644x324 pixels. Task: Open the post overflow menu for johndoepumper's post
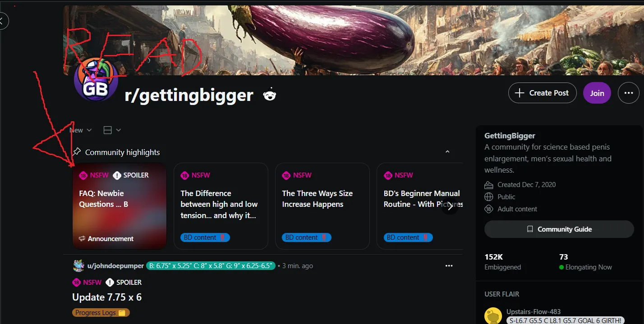tap(449, 266)
